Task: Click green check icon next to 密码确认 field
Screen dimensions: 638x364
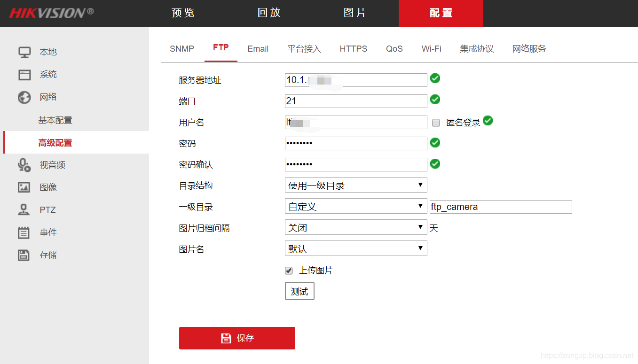Action: pos(435,163)
